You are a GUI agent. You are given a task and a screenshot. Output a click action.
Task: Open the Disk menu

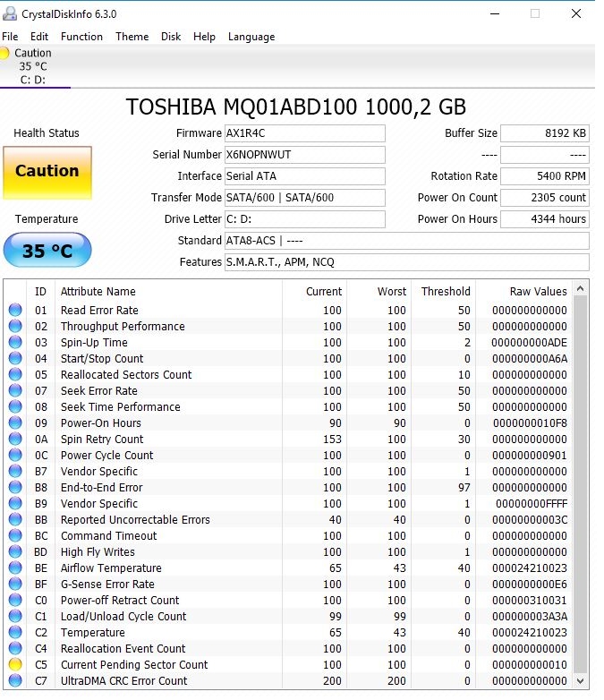[x=171, y=37]
